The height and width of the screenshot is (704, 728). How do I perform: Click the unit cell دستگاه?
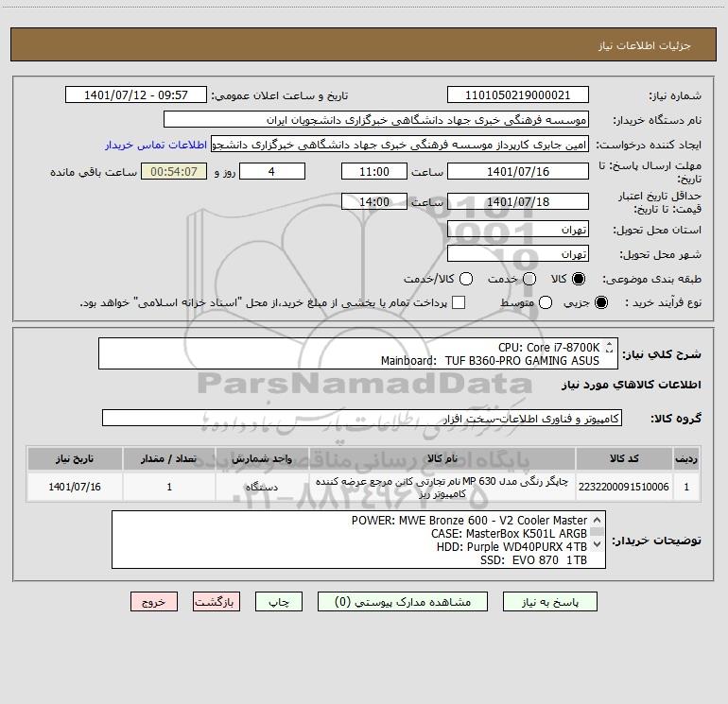[x=262, y=487]
